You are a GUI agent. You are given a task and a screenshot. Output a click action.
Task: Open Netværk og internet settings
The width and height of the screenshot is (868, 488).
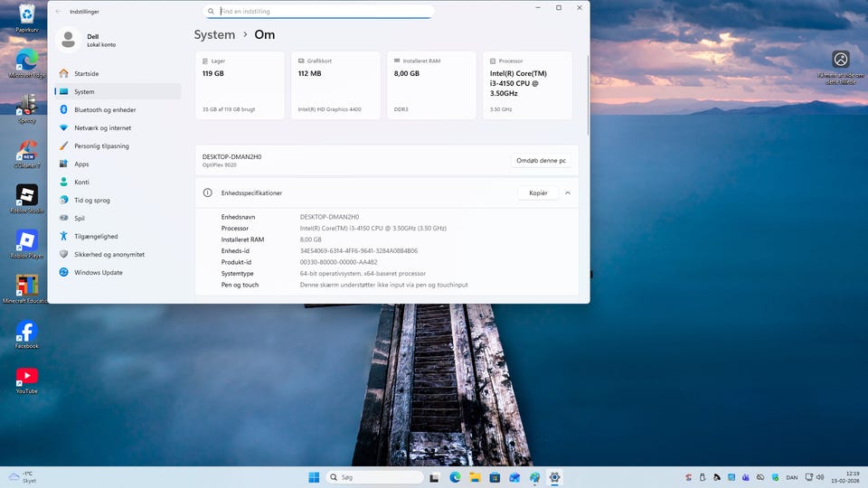click(102, 127)
